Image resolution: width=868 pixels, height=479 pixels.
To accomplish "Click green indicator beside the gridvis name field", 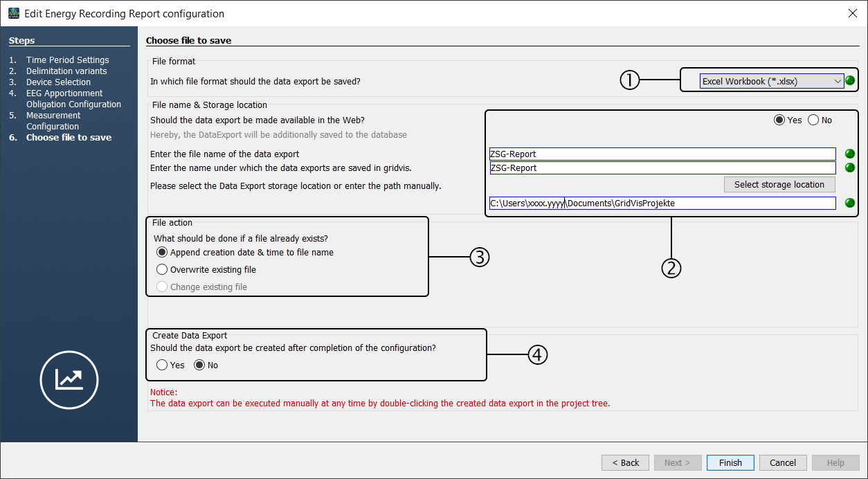I will click(850, 168).
